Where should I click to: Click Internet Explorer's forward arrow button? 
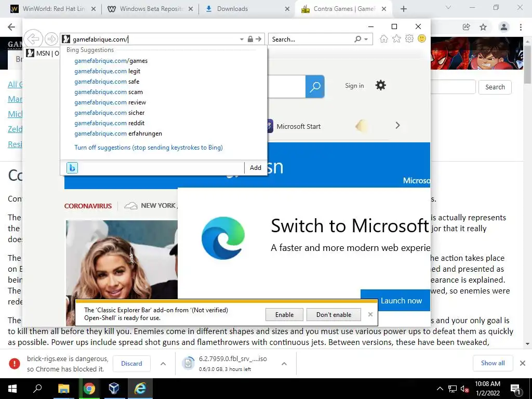coord(51,39)
